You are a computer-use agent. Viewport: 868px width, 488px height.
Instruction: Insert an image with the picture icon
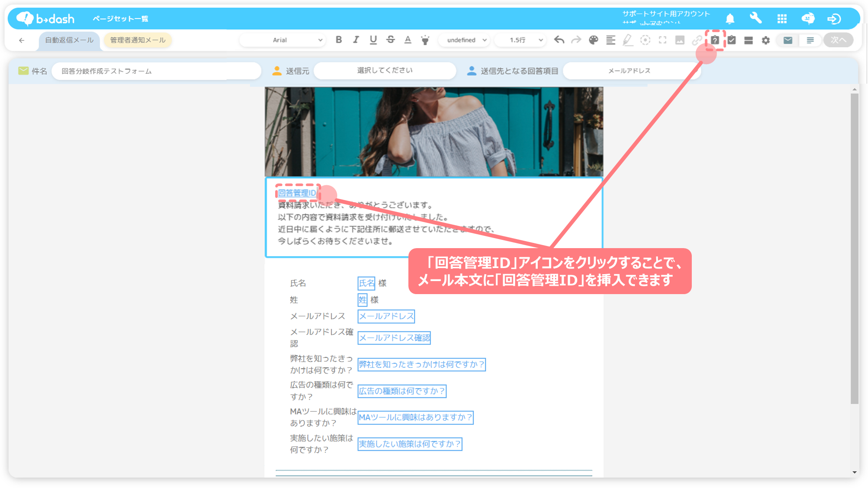[680, 40]
